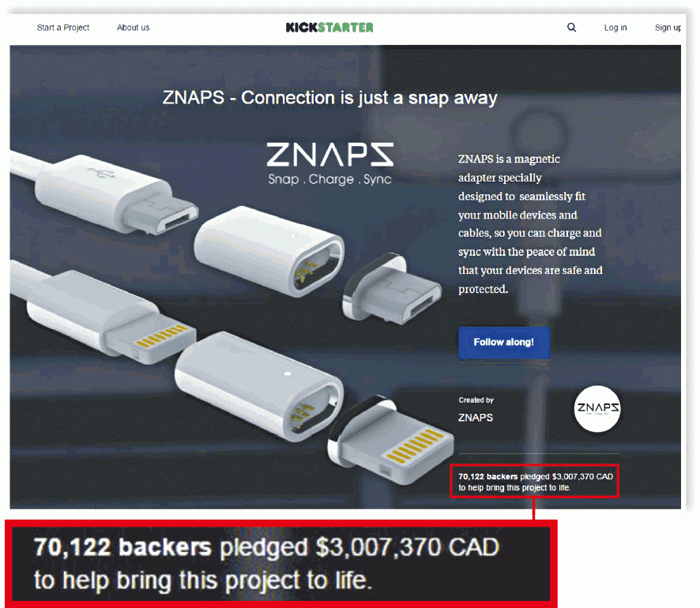Screen dimensions: 700x608
Task: Open the ZNAPS creator name link
Action: click(x=476, y=418)
